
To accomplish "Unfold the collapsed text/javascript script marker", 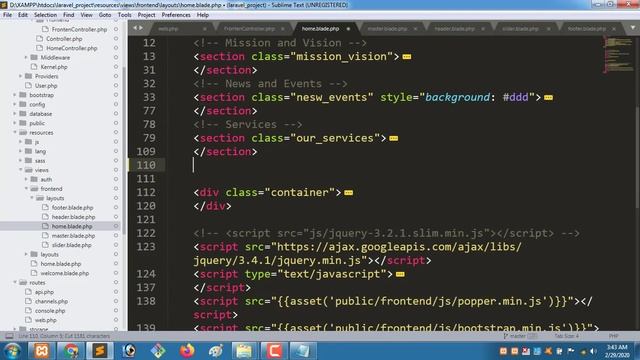I will [x=400, y=274].
